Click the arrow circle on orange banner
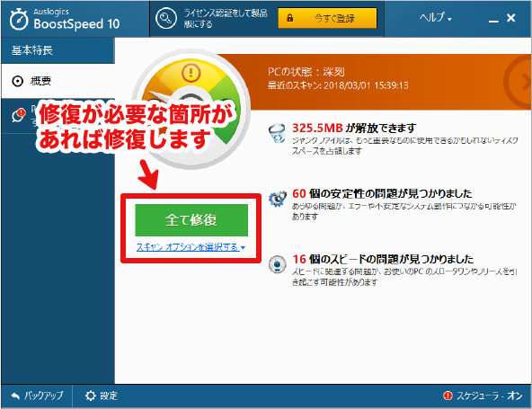This screenshot has width=532, height=409. (519, 82)
